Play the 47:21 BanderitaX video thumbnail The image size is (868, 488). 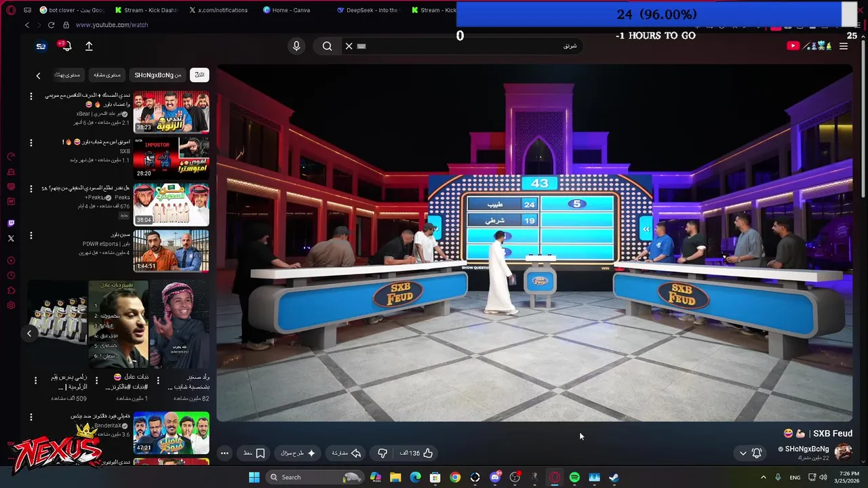point(172,433)
